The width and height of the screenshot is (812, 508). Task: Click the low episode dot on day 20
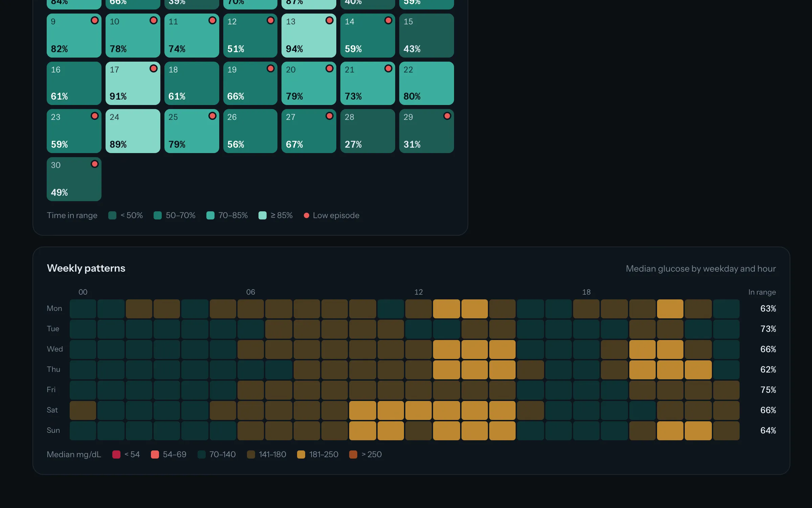pos(330,68)
